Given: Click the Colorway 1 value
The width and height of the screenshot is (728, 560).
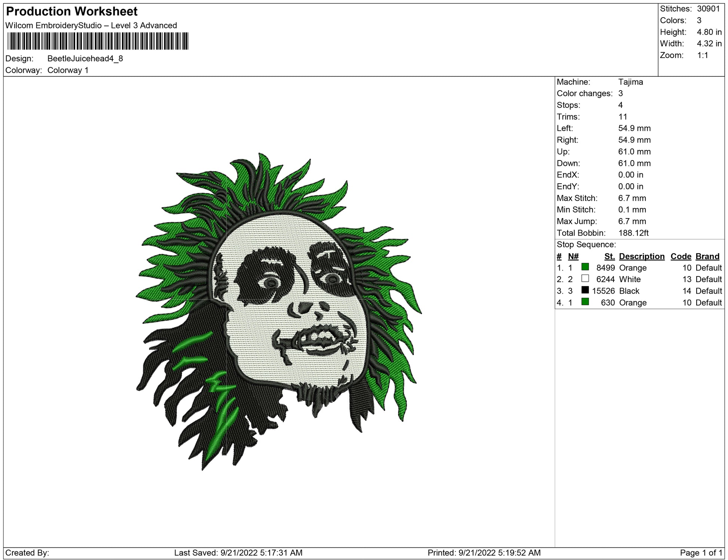Looking at the screenshot, I should tap(68, 70).
